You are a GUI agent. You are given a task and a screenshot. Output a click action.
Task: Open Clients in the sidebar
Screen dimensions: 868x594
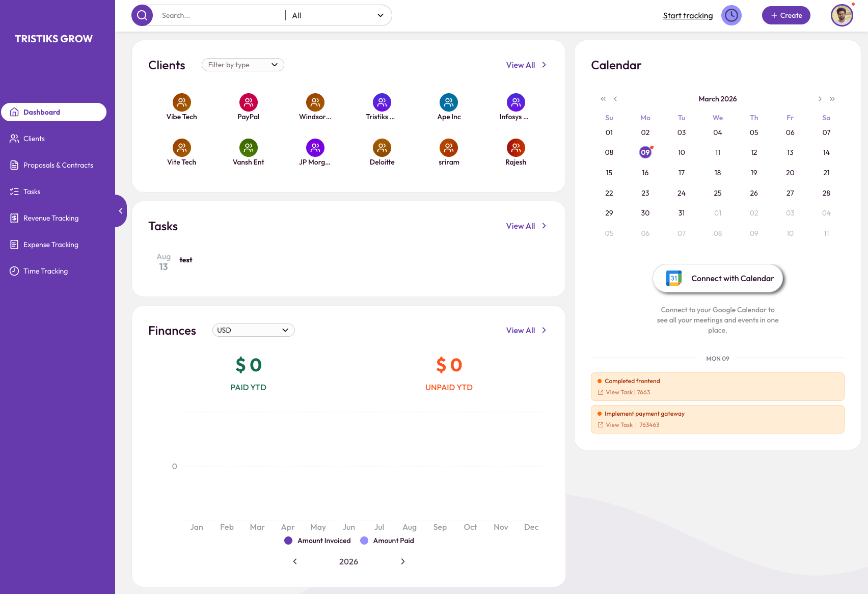(54, 139)
